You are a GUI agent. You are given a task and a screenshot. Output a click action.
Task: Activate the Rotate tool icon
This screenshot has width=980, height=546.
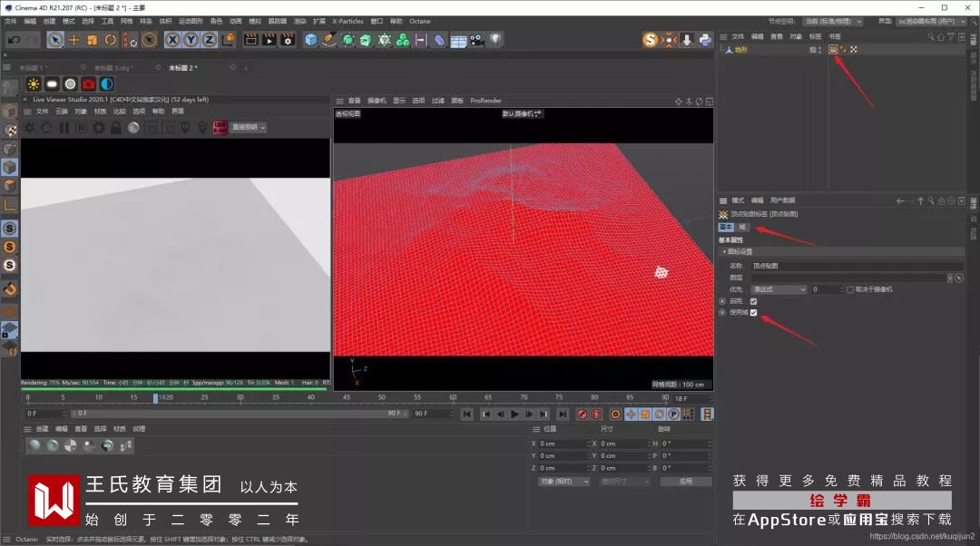tap(111, 40)
